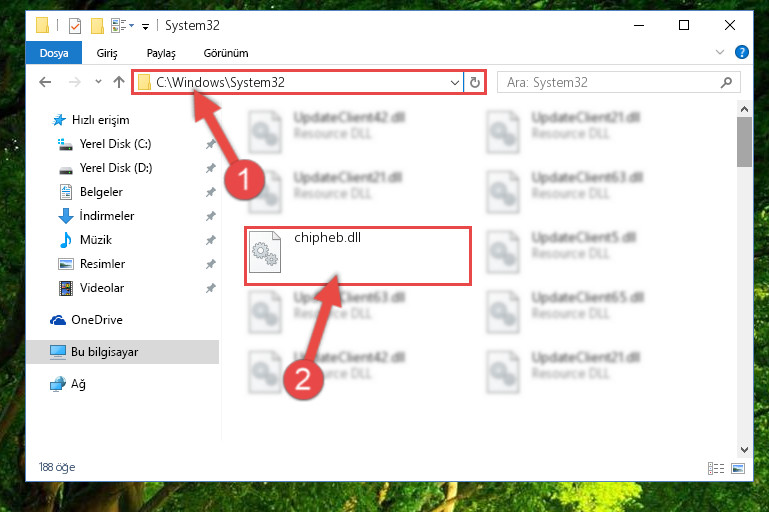
Task: Select the chipheb.dll file
Action: tap(358, 256)
